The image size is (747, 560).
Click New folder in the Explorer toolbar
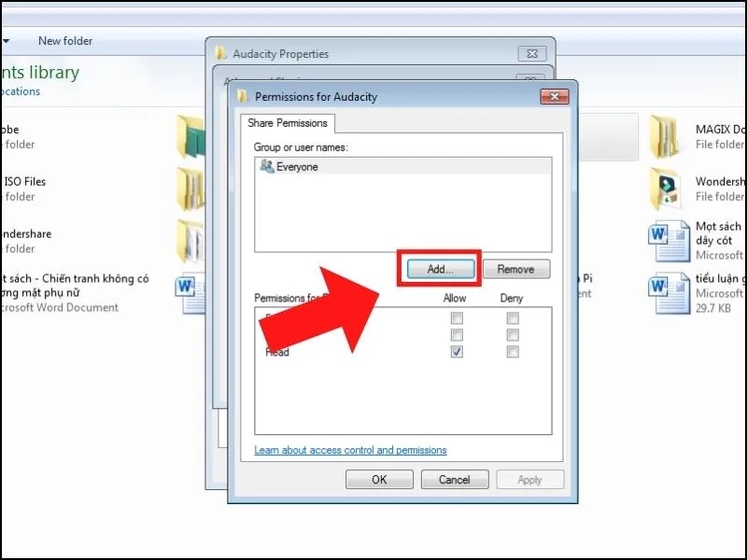[x=65, y=41]
